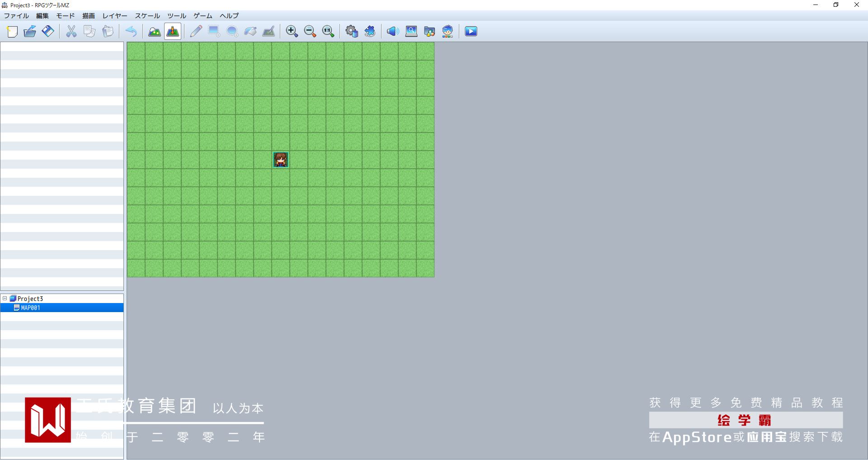Open the レイヤー menu
The image size is (868, 460).
[x=115, y=16]
